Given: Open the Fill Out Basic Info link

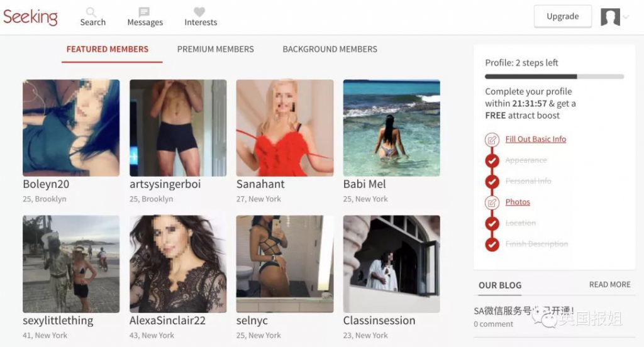Looking at the screenshot, I should [536, 139].
